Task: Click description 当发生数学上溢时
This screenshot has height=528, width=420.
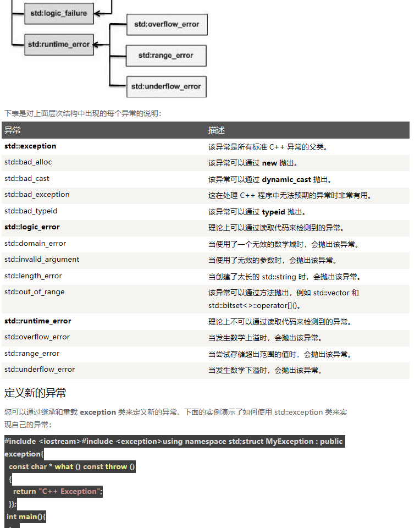Action: [265, 338]
